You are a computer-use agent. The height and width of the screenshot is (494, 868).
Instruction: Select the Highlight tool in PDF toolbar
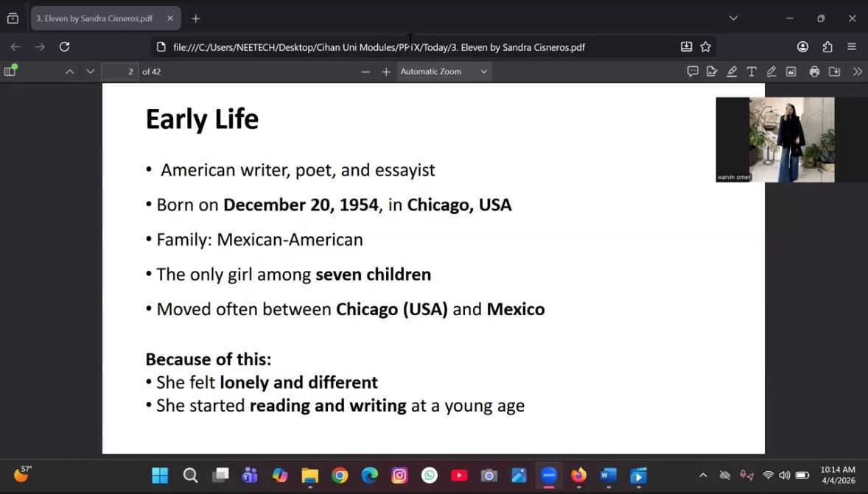[732, 71]
